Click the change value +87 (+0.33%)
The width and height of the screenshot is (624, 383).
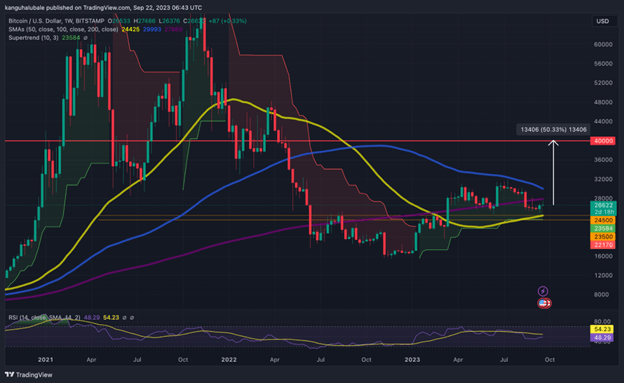(x=228, y=21)
